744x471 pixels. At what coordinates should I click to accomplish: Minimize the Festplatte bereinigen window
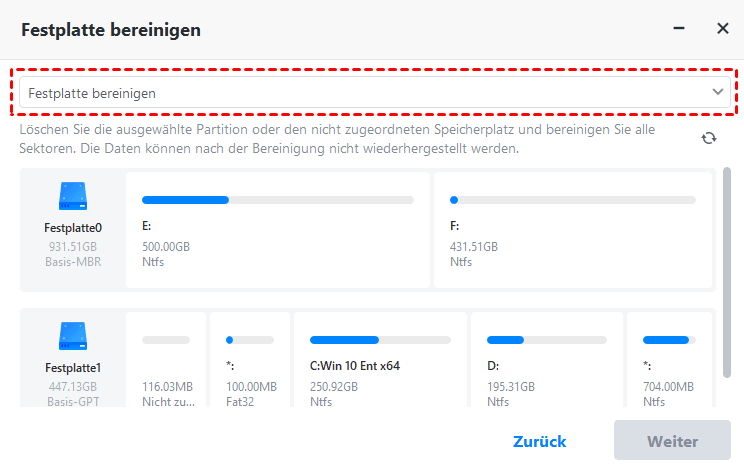pos(681,29)
